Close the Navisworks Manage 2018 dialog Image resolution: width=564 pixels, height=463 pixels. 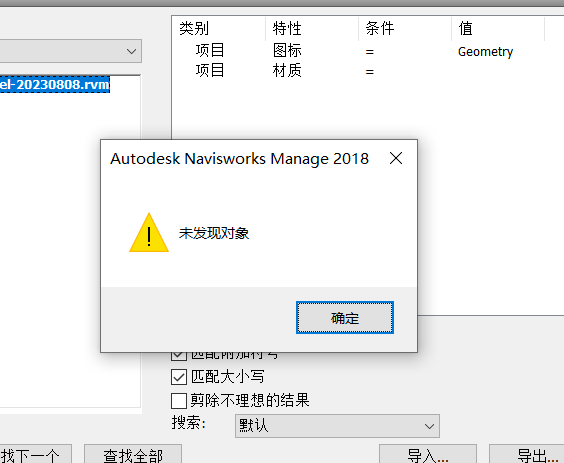tap(396, 158)
